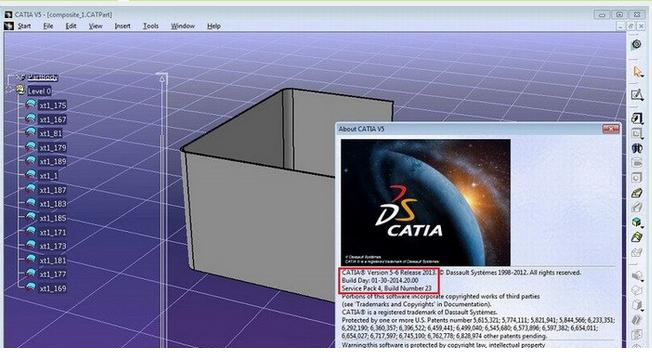Click the greyed Groove icon in right toolbar

(637, 163)
